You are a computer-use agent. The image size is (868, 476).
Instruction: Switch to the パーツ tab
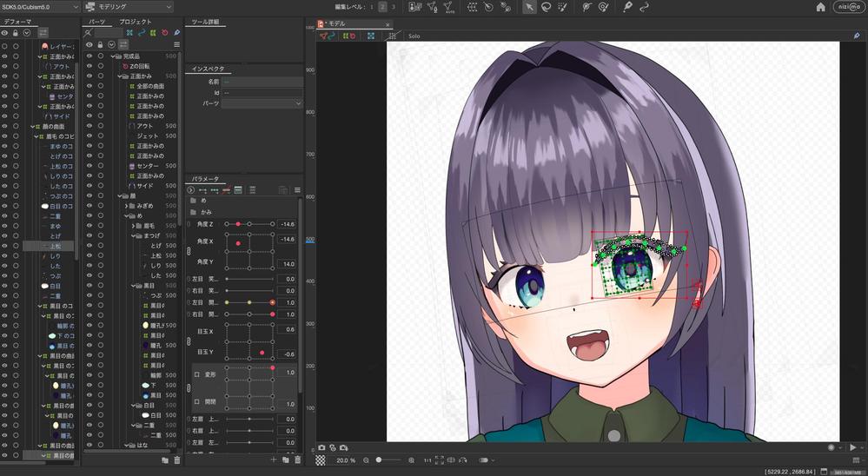[x=97, y=22]
